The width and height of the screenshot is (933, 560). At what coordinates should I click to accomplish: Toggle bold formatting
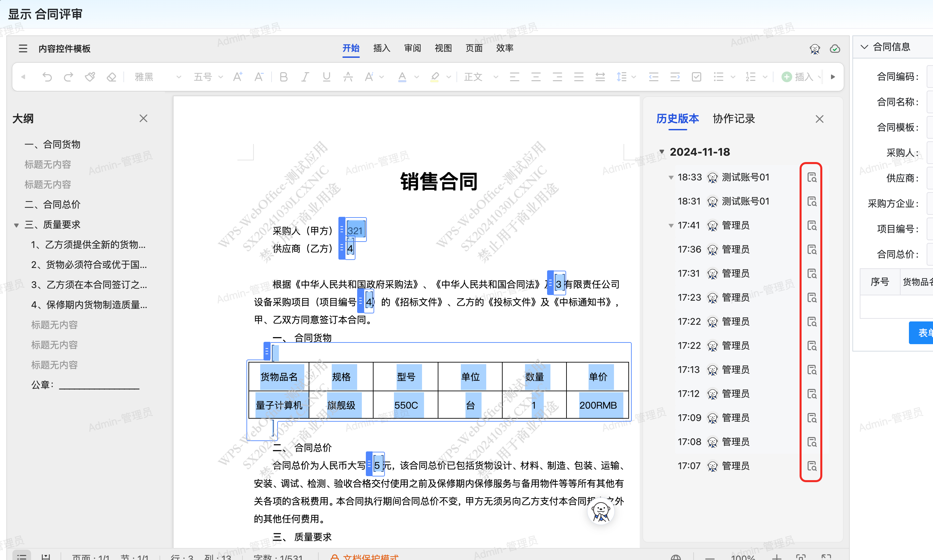(284, 77)
